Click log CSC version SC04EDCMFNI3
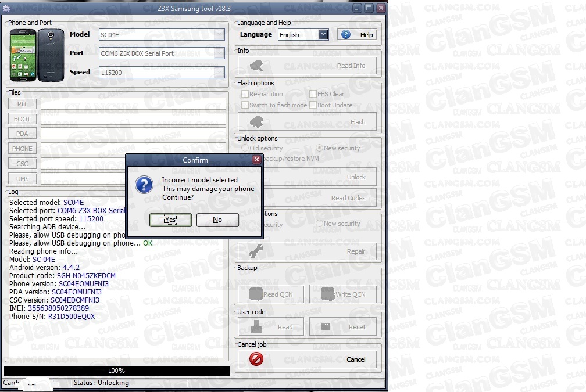The height and width of the screenshot is (392, 586). coord(75,300)
